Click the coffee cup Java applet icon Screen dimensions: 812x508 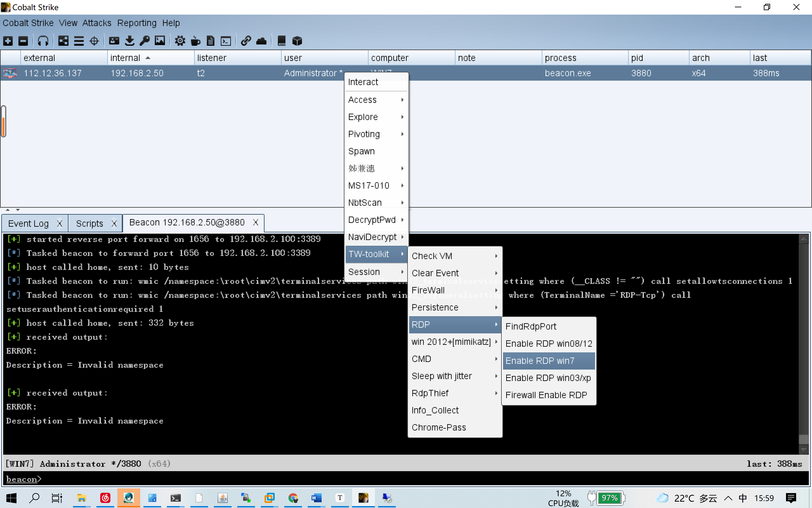tap(195, 41)
